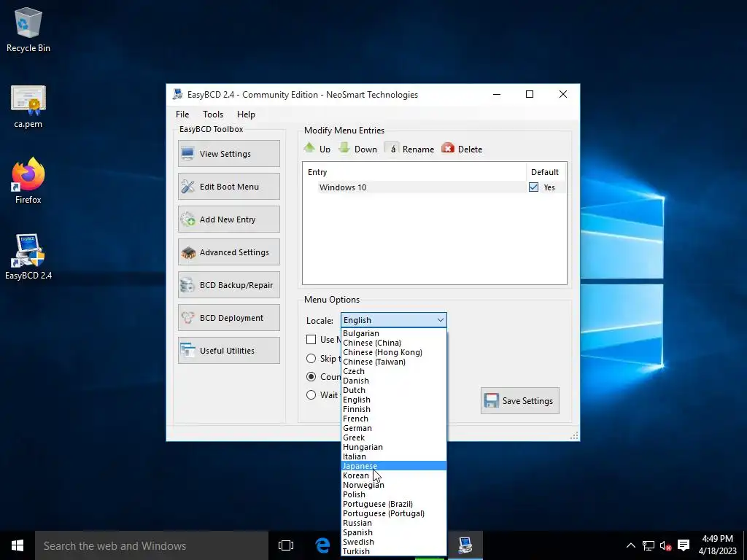Move entry Down in boot menu
747x560 pixels.
click(357, 149)
